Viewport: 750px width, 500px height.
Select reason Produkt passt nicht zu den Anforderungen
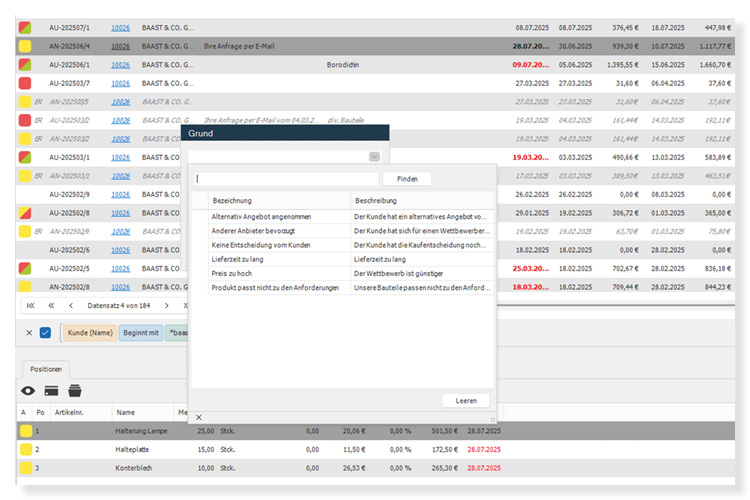coord(275,288)
